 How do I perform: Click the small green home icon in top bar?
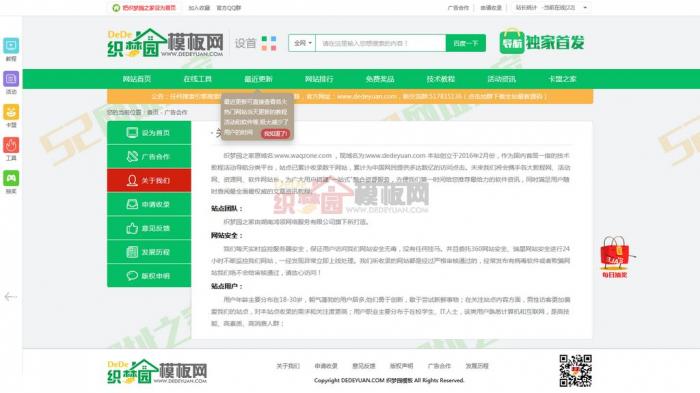point(116,8)
